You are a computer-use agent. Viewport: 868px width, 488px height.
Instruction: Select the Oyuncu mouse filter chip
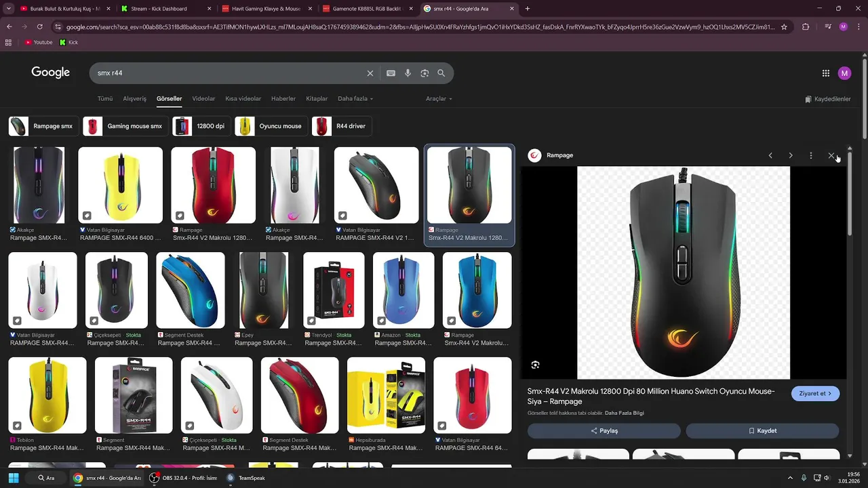click(x=271, y=126)
